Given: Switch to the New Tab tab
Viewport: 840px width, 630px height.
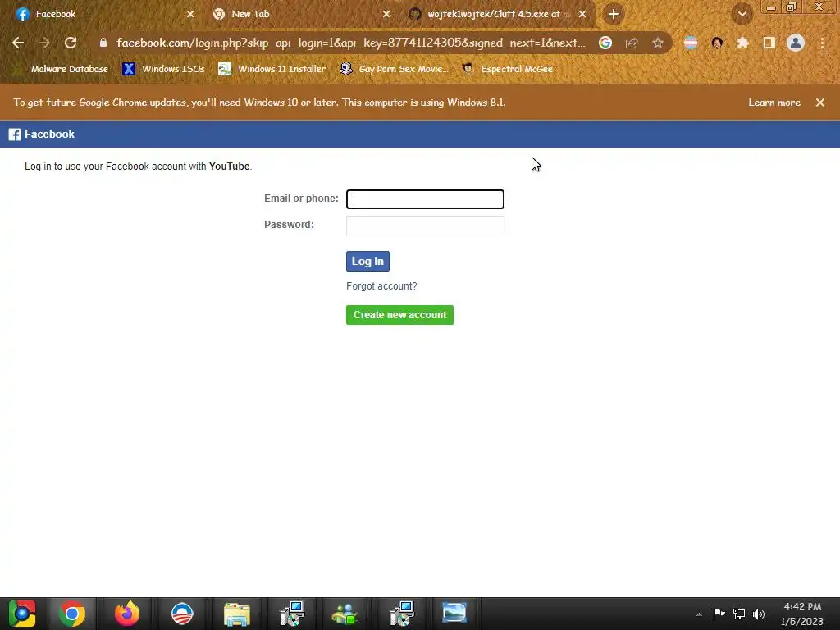Looking at the screenshot, I should [x=300, y=14].
